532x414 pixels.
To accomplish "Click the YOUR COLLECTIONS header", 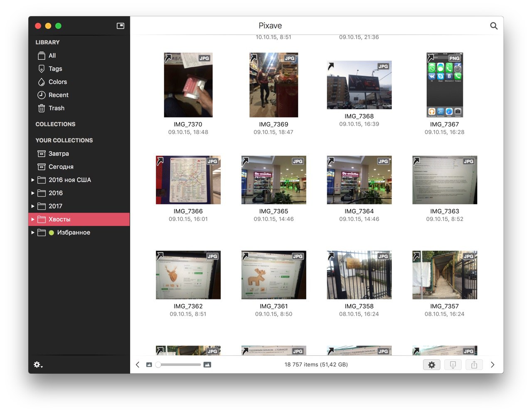I will [64, 140].
